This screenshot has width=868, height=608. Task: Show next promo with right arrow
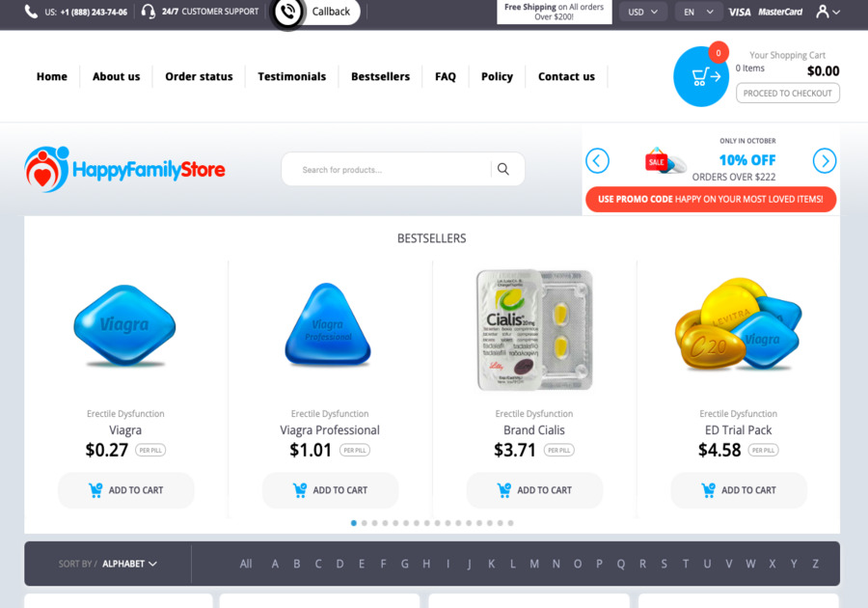click(x=825, y=161)
